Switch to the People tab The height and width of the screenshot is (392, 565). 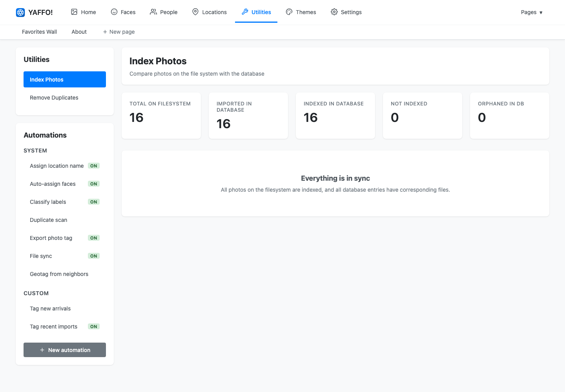[164, 12]
